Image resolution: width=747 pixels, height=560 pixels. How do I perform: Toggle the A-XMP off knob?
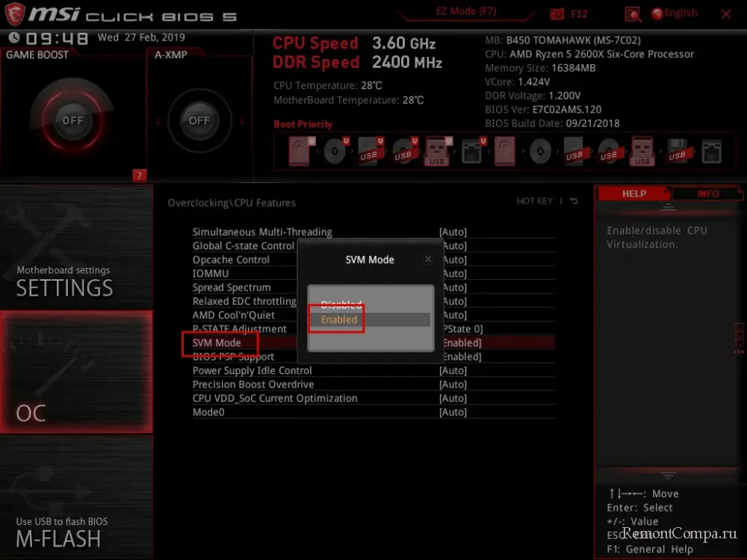click(199, 120)
